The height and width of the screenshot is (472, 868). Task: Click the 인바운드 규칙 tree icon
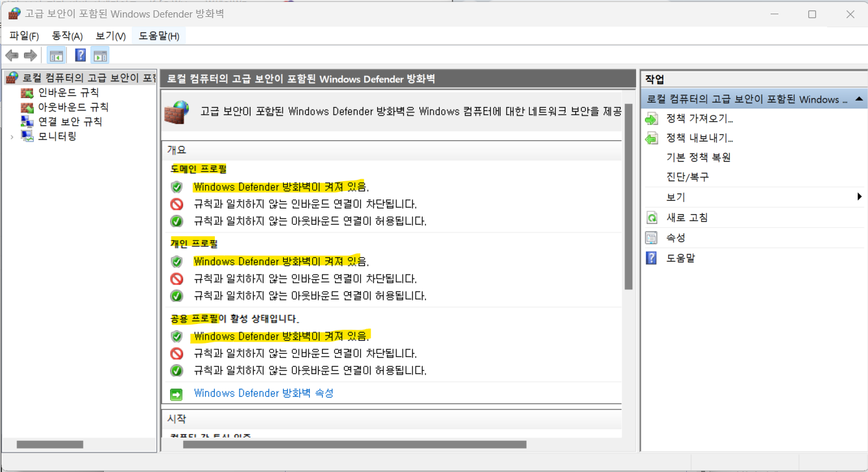(27, 92)
